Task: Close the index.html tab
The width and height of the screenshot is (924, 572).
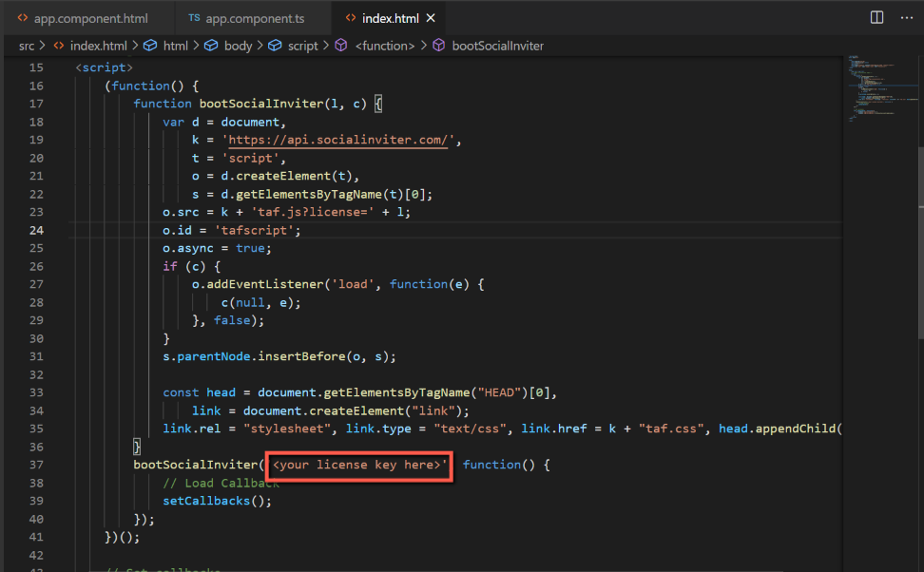Action: point(431,18)
